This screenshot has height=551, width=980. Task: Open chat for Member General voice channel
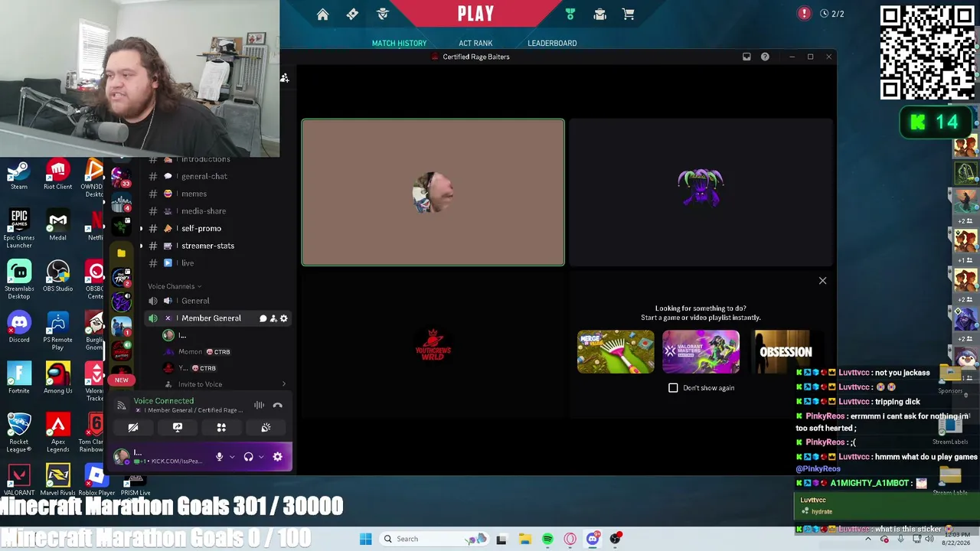pos(263,318)
